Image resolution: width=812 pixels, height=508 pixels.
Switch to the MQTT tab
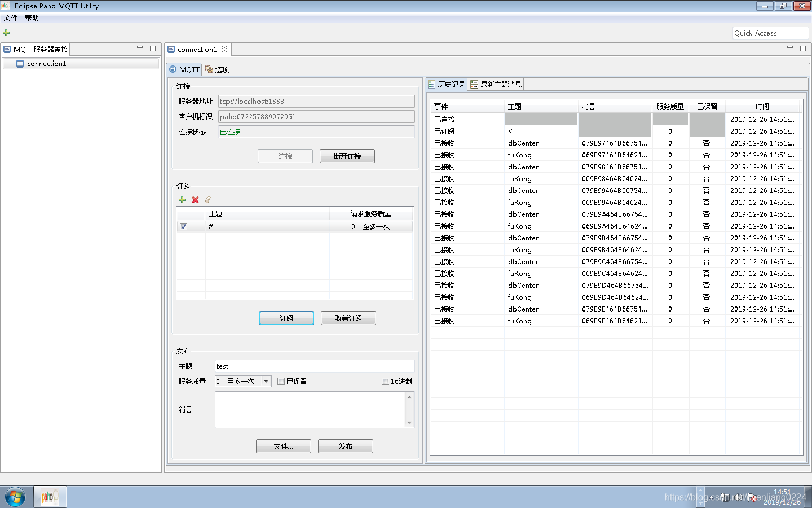184,69
